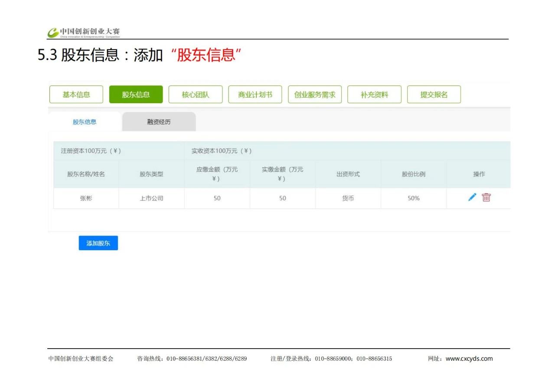Image resolution: width=555 pixels, height=392 pixels.
Task: Click the 中国创新创业大赛 logo
Action: pos(84,33)
